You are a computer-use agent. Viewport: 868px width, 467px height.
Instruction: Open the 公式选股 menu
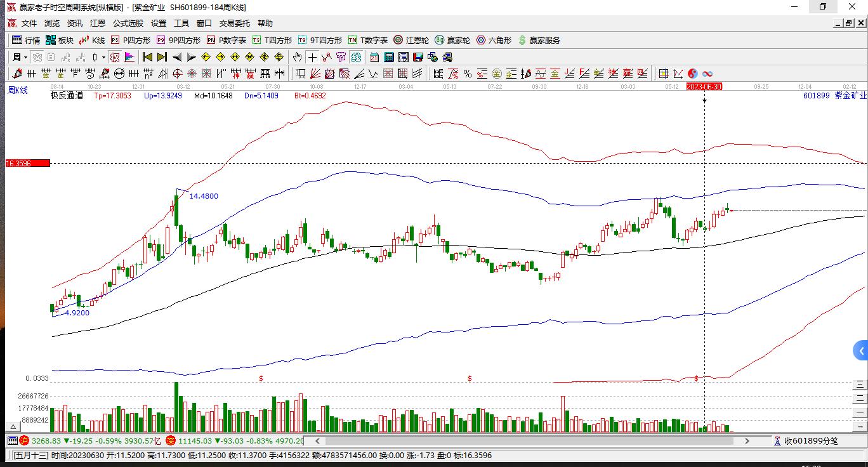[128, 23]
